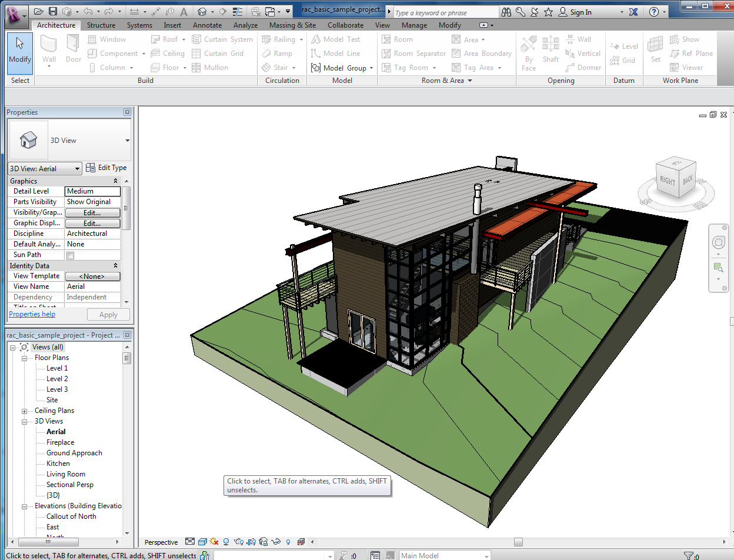Open the Default 3D View house icon

tap(202, 11)
